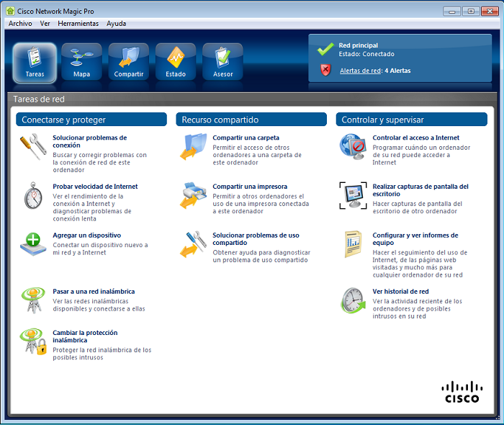Open Configurar y ver informes de equipo

coord(415,239)
